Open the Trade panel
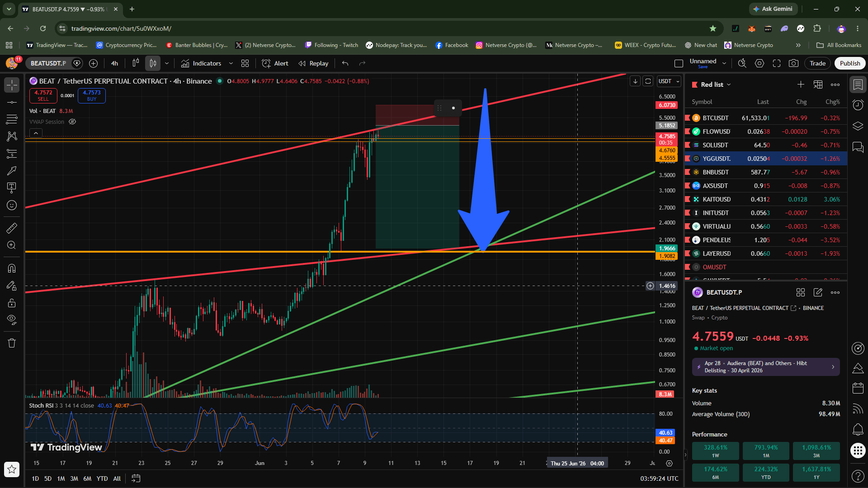 pyautogui.click(x=817, y=63)
